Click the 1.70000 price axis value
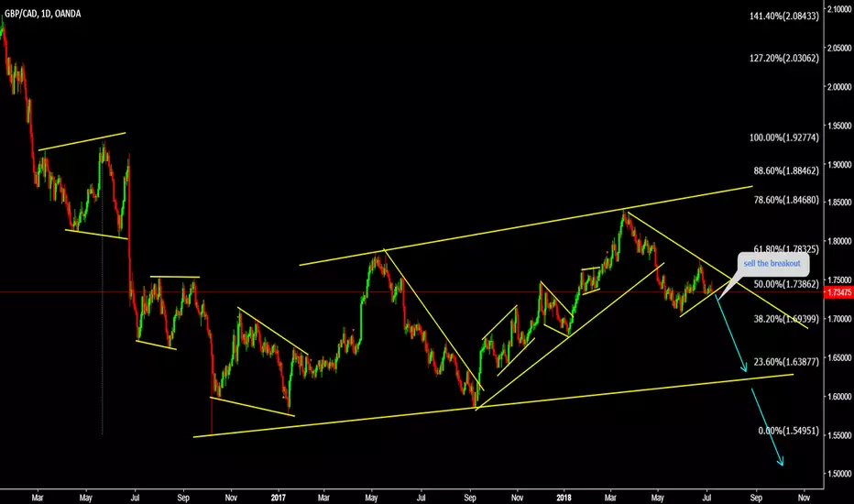 839,319
